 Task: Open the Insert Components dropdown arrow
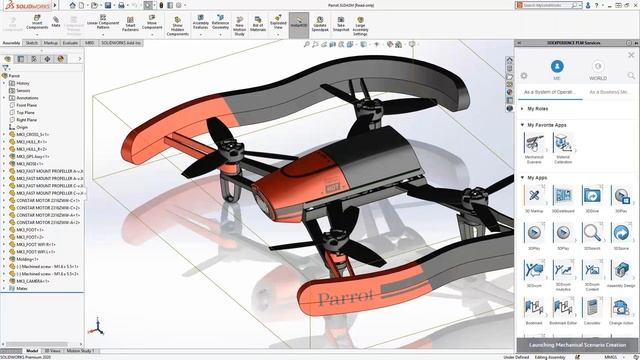point(37,34)
